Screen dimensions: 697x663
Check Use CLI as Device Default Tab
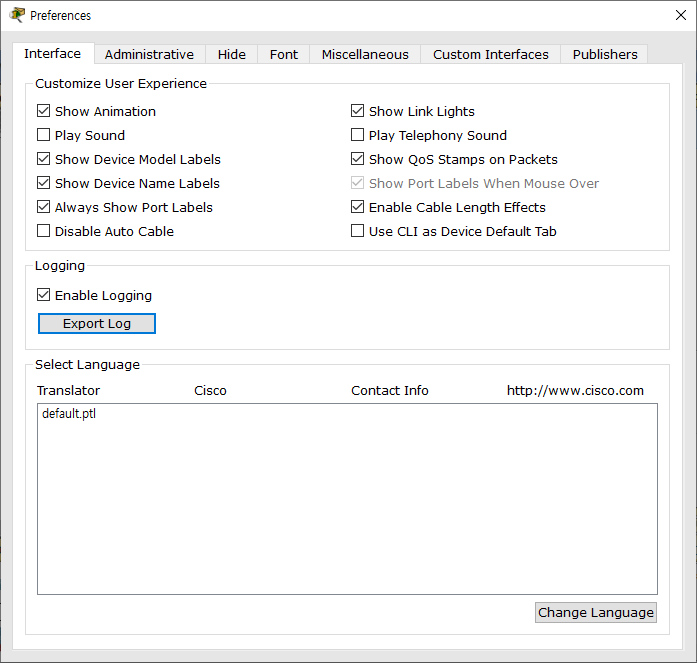tap(358, 231)
